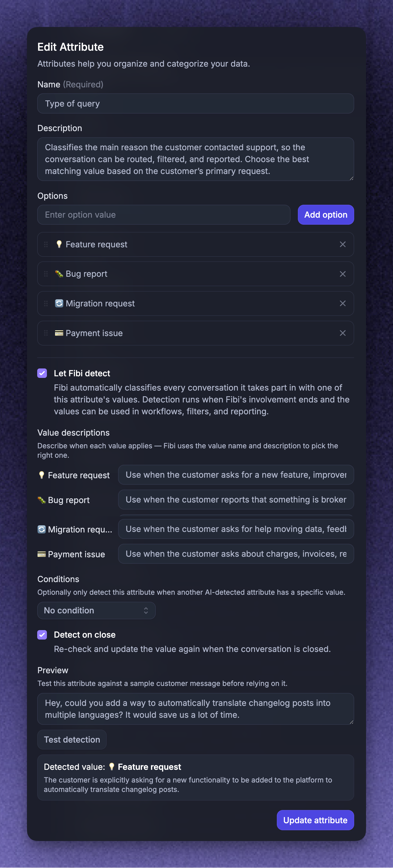The image size is (393, 868).
Task: Click the Test detection button
Action: (72, 740)
